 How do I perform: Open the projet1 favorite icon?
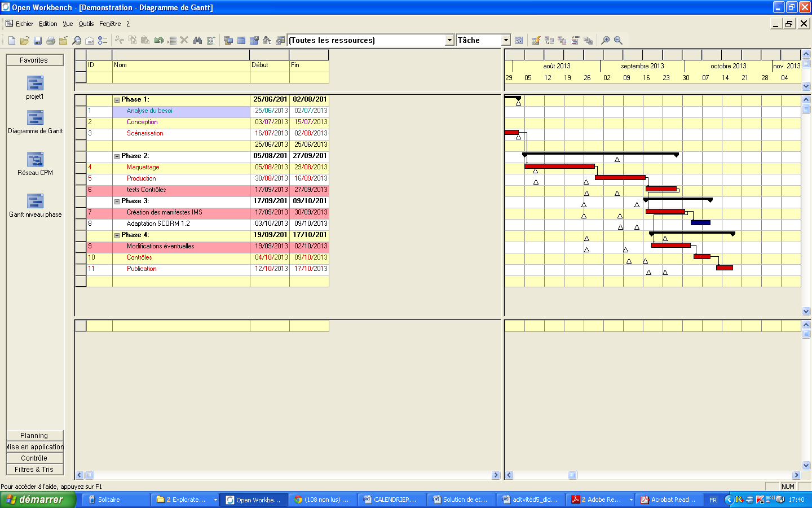coord(35,84)
